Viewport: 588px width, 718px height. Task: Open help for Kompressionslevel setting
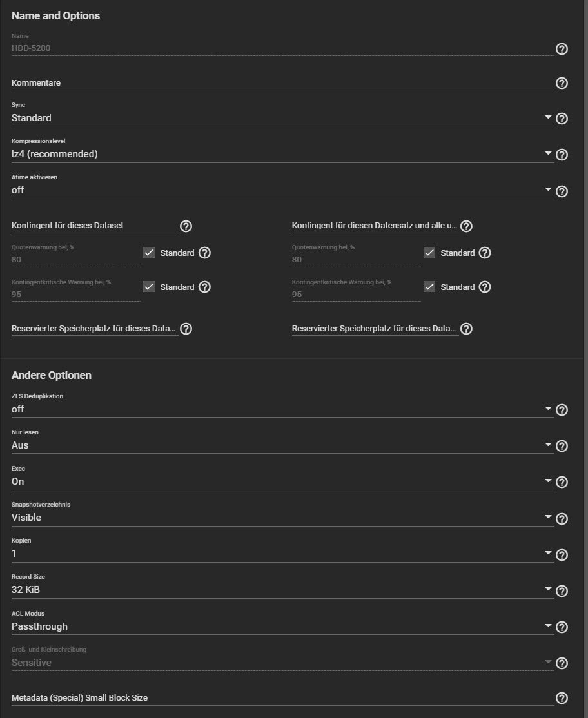pos(562,155)
